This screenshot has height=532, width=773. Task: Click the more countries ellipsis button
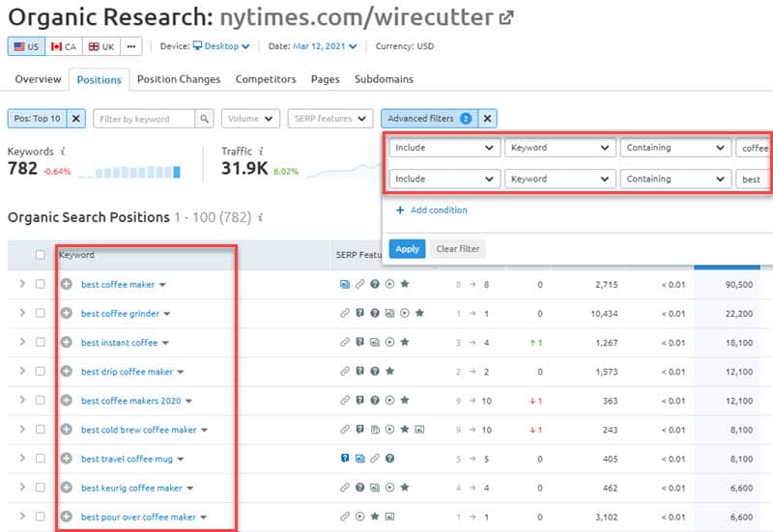click(132, 46)
